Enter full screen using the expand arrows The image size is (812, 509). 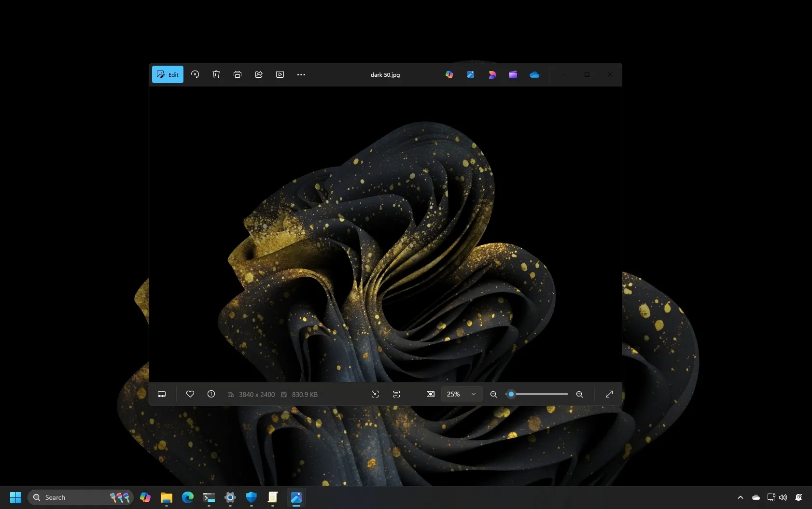pos(609,394)
